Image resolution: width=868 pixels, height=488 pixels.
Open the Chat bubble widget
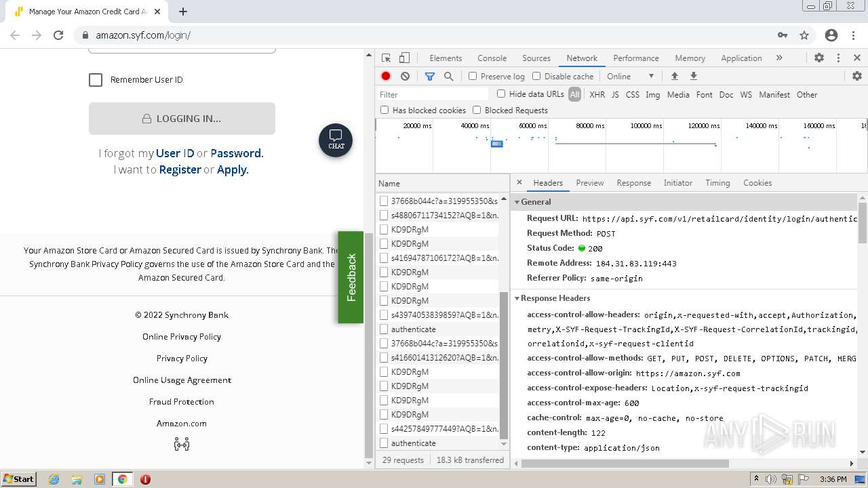(x=336, y=140)
